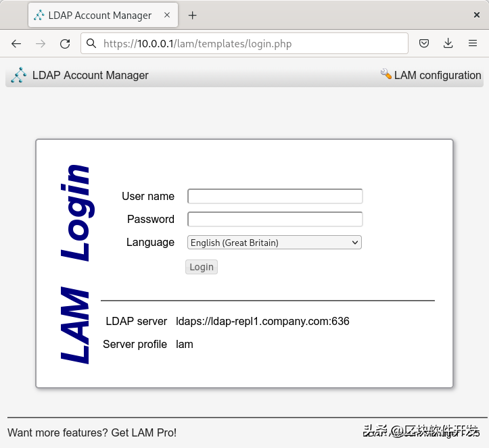489x448 pixels.
Task: Focus the Password field
Action: coord(275,219)
